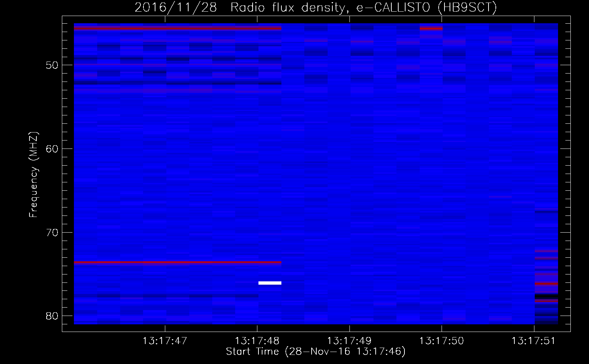Image resolution: width=589 pixels, height=364 pixels.
Task: Select the 13:17:47 time tick label
Action: click(165, 341)
